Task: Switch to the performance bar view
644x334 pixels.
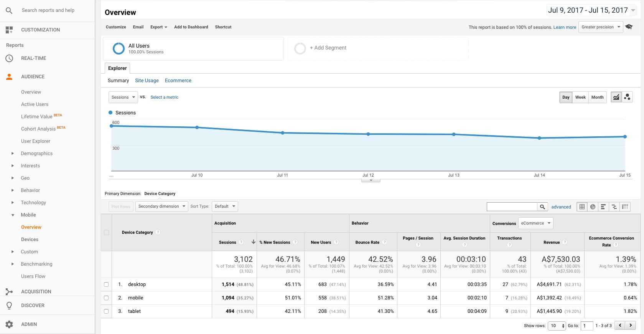Action: (603, 207)
